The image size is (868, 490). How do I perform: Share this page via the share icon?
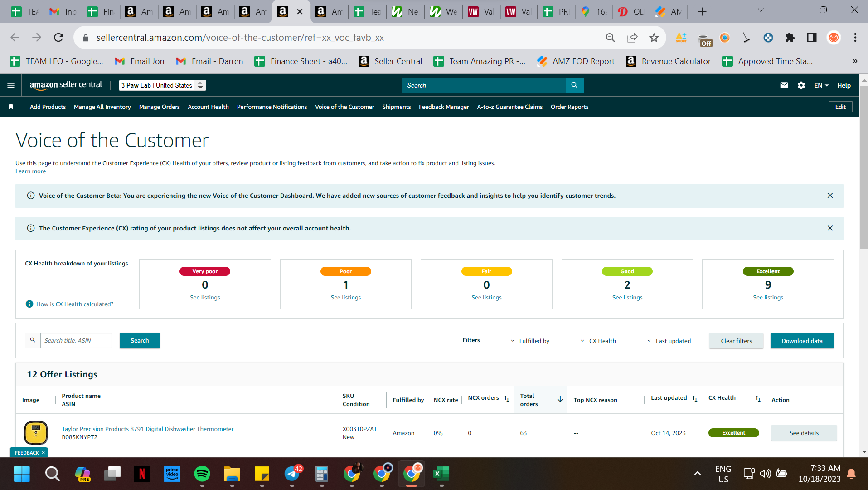[x=632, y=38]
